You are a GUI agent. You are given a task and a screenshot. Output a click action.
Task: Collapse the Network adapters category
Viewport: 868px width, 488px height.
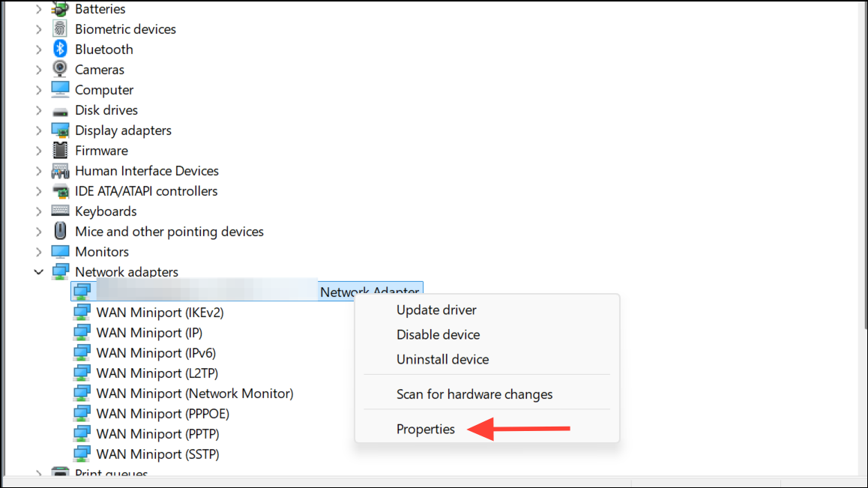click(x=38, y=272)
